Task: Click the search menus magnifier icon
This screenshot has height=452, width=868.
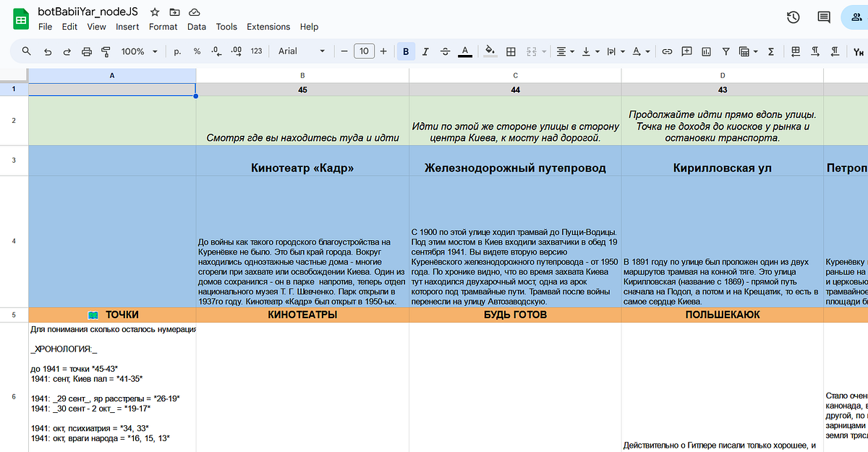Action: (27, 51)
